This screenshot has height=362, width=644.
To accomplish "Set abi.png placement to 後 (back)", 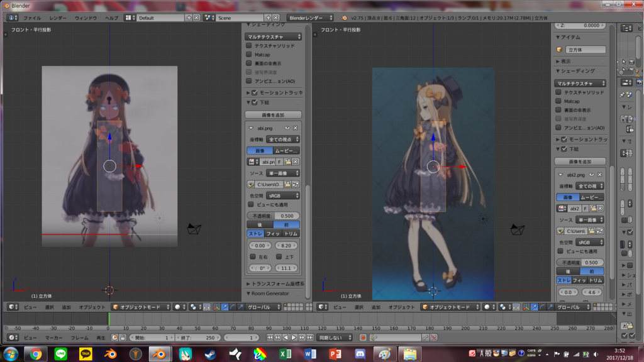I will click(x=260, y=225).
